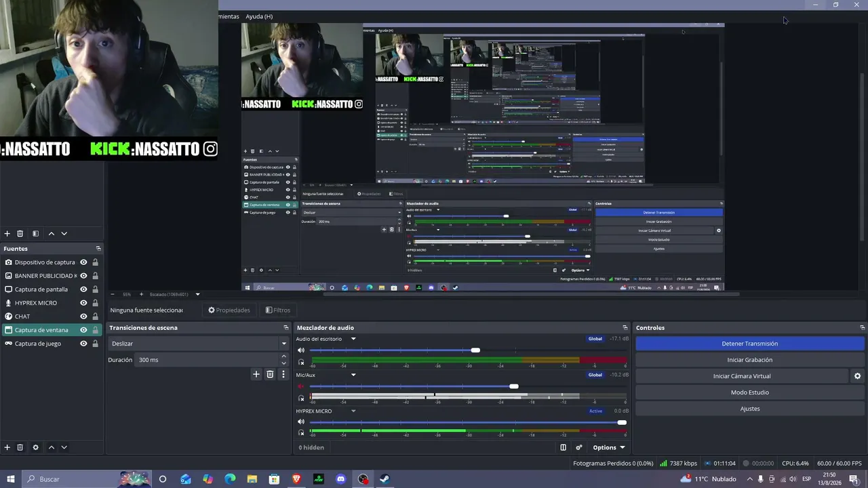Mute Audio del escritorio speaker icon

click(301, 350)
